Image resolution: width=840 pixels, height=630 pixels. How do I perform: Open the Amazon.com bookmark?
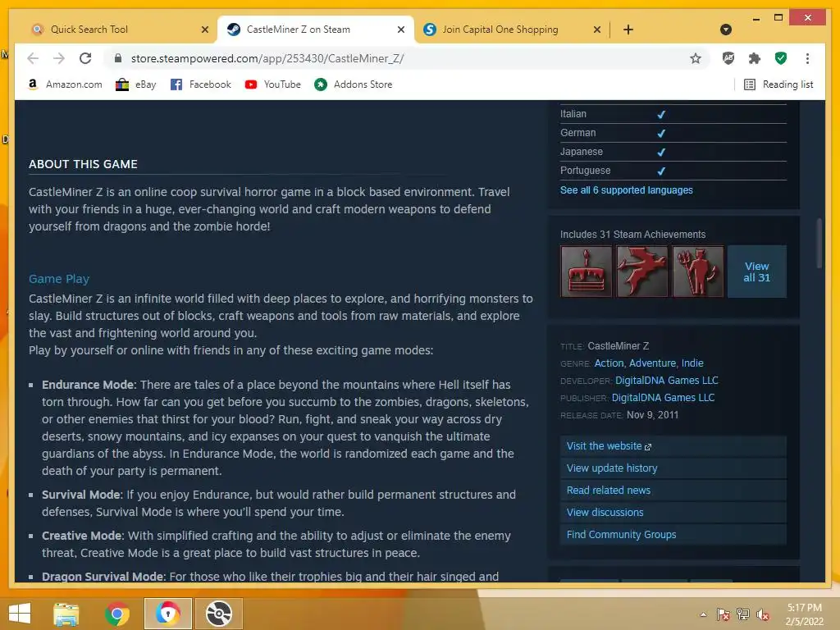pyautogui.click(x=65, y=84)
